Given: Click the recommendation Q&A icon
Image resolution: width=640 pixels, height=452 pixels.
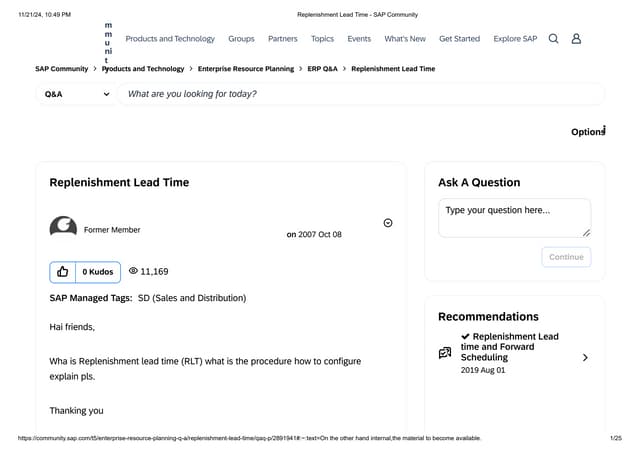Looking at the screenshot, I should coord(445,353).
